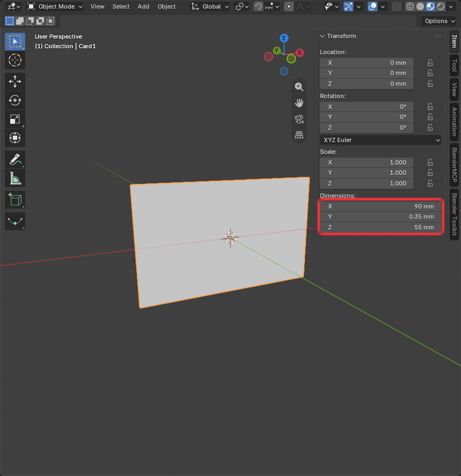The width and height of the screenshot is (461, 476).
Task: Select the Scale tool
Action: click(15, 119)
